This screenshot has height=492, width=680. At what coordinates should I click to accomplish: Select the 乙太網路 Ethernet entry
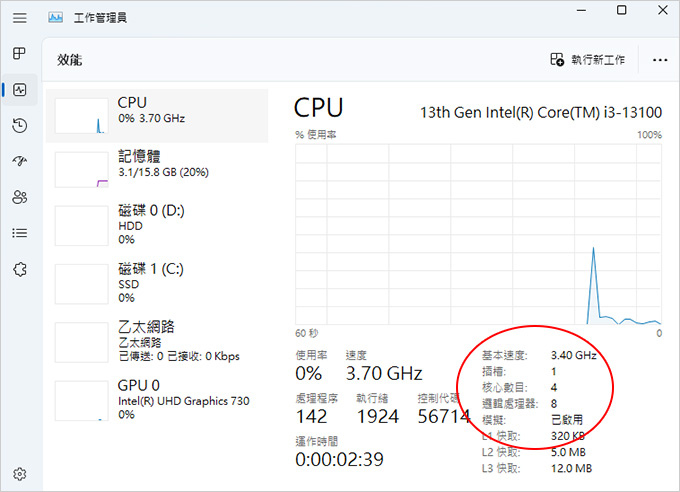pyautogui.click(x=157, y=342)
